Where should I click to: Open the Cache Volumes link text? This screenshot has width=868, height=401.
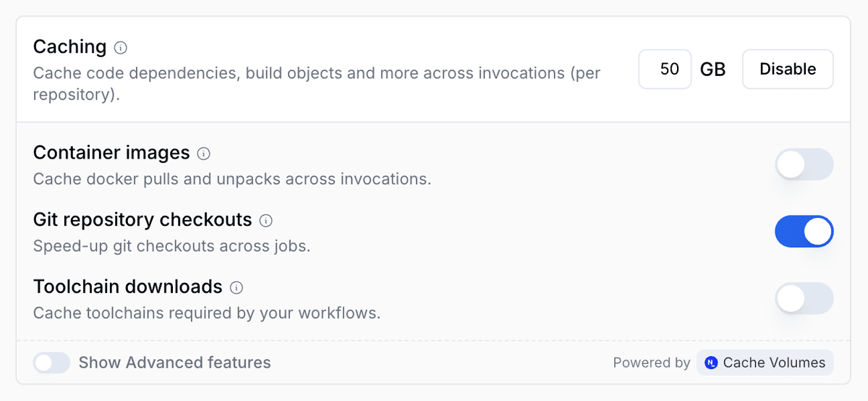(774, 363)
